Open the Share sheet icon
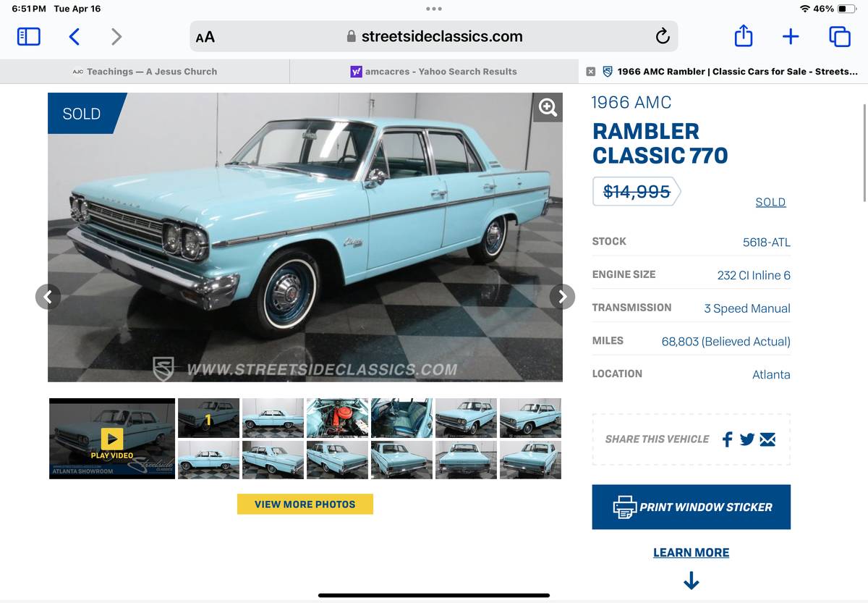The width and height of the screenshot is (868, 603). point(744,35)
